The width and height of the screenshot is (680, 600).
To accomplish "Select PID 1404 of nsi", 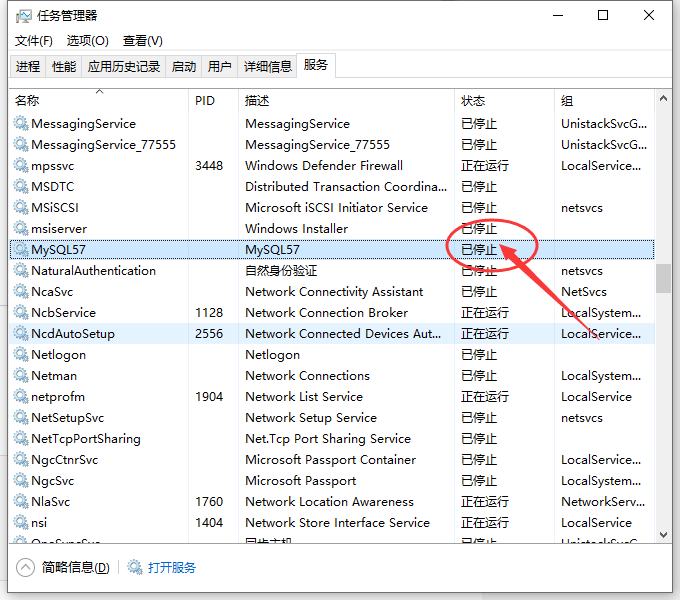I will [x=209, y=523].
